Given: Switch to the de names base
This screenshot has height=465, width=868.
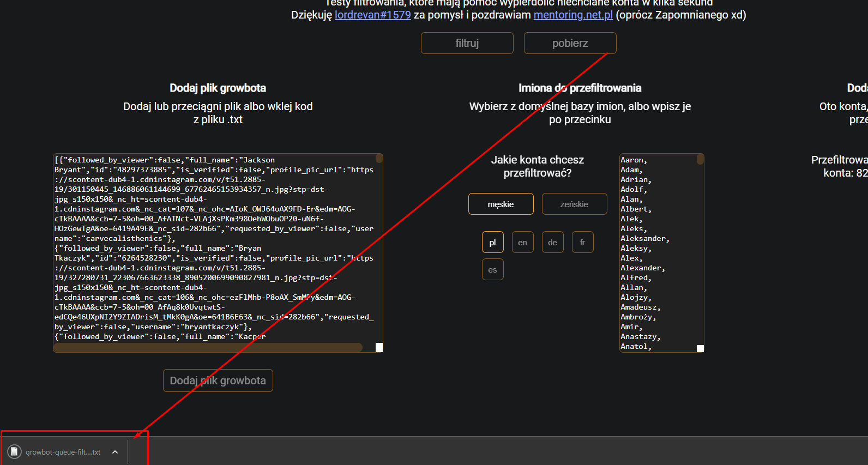Looking at the screenshot, I should [x=552, y=242].
